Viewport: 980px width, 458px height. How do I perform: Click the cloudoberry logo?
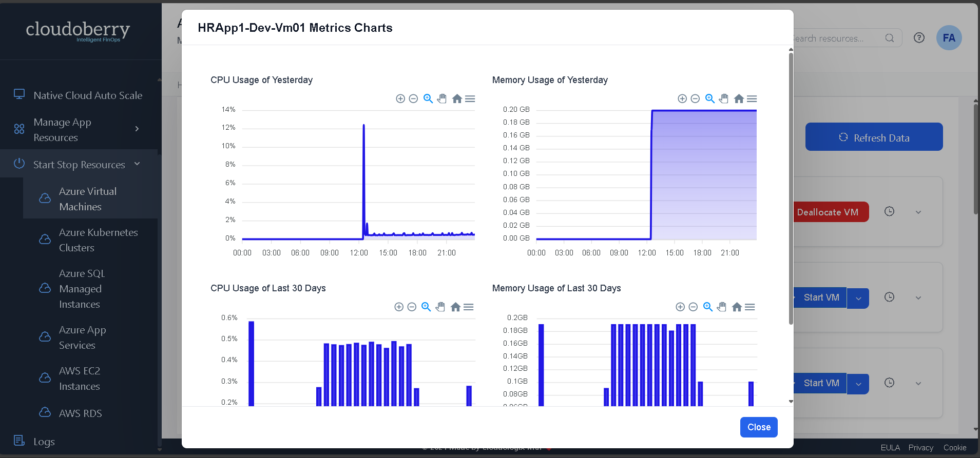pos(78,31)
